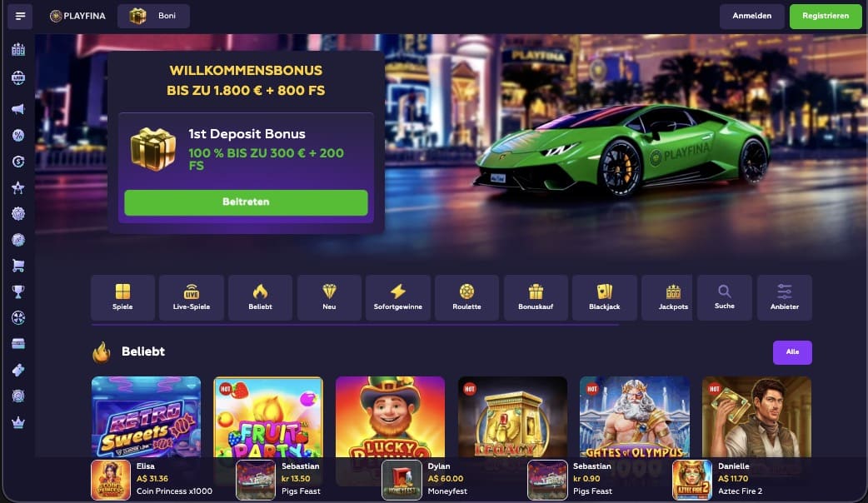Viewport: 868px width, 503px height.
Task: Choose the Blackjack category
Action: 605,297
